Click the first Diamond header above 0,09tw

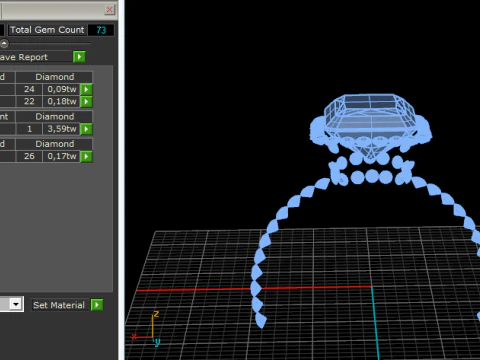[54, 77]
